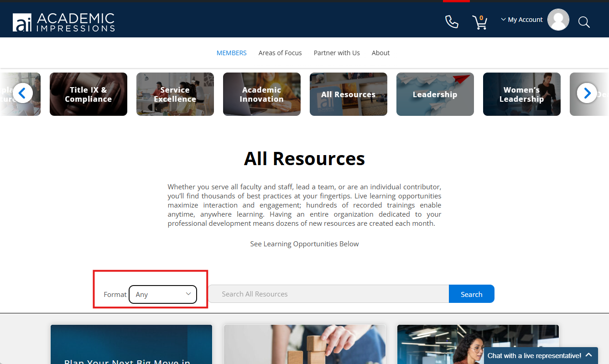Advance carousel with next arrow
The image size is (609, 364).
click(x=587, y=93)
